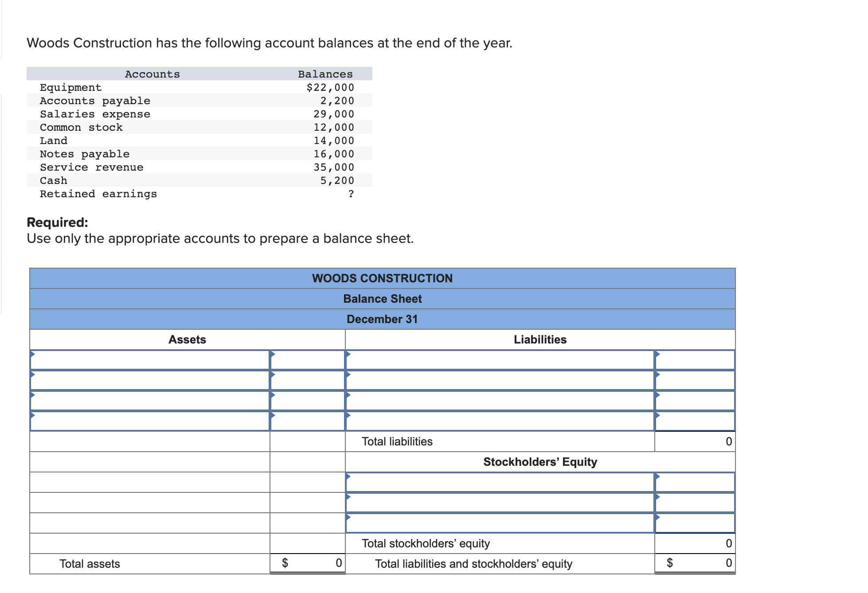Open the first Liabilities account selector

tap(497, 360)
